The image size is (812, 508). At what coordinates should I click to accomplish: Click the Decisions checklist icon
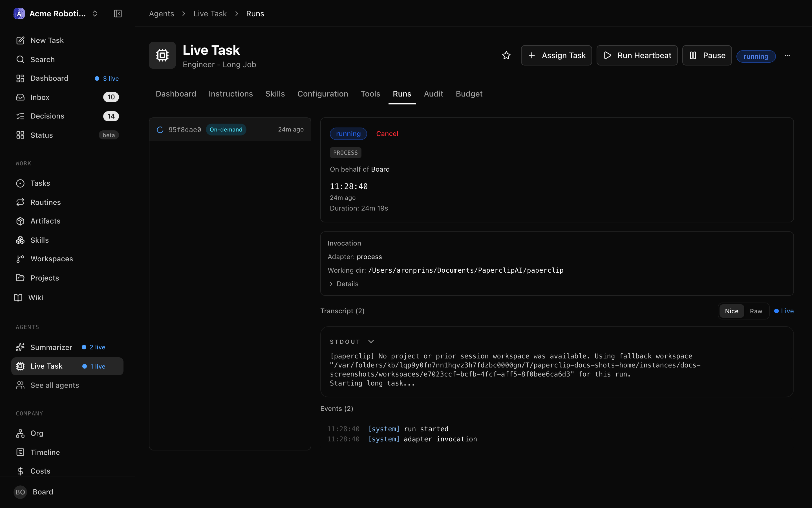point(20,116)
